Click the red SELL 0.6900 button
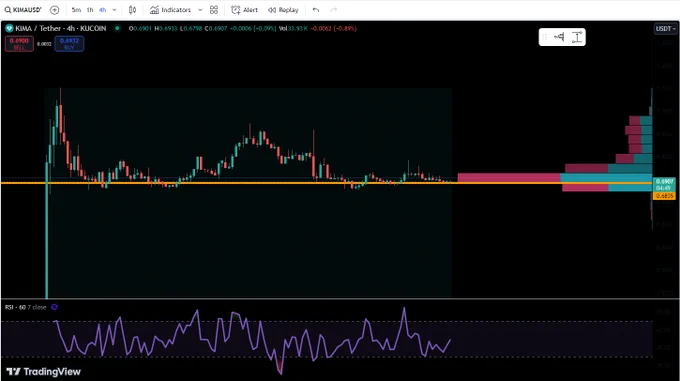The height and width of the screenshot is (381, 680). point(19,44)
